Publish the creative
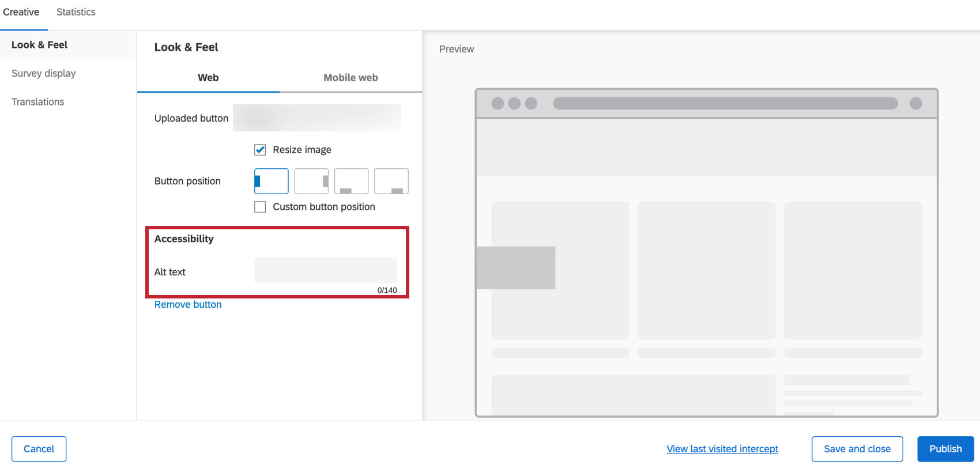The image size is (980, 469). tap(945, 449)
